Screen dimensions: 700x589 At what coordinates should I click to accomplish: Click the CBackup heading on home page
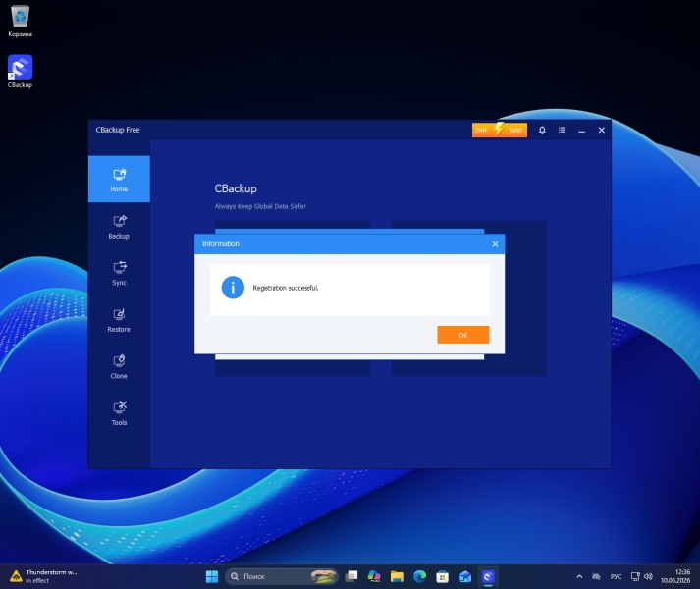click(236, 188)
